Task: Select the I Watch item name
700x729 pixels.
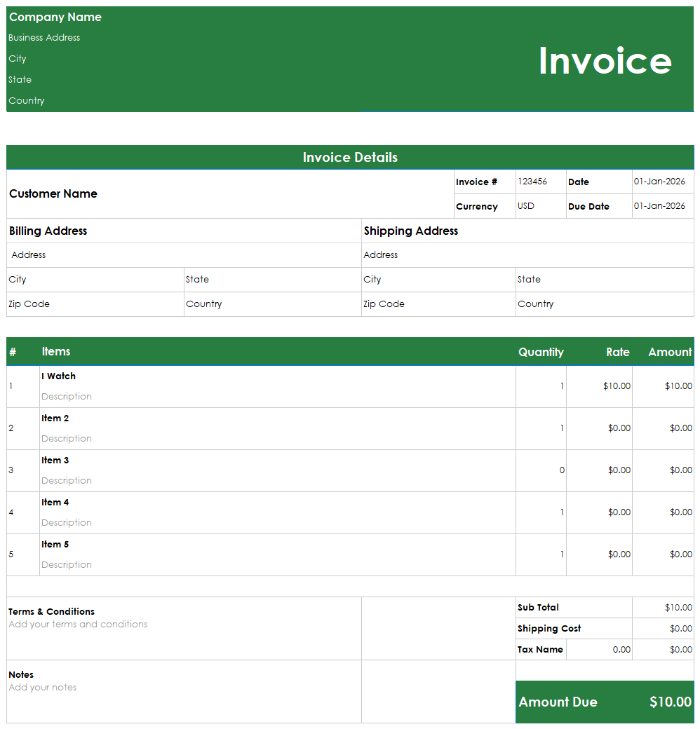Action: coord(58,376)
